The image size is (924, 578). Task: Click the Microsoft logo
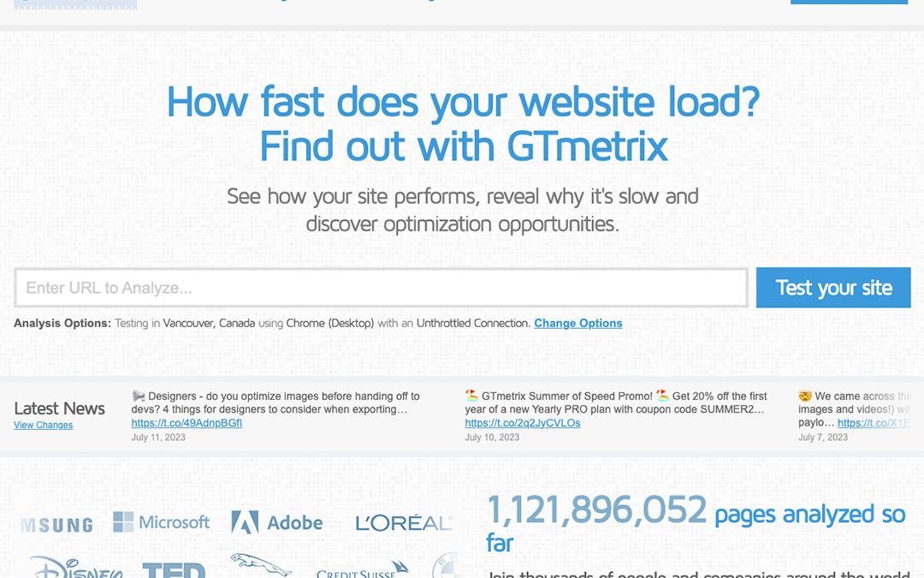click(x=161, y=522)
